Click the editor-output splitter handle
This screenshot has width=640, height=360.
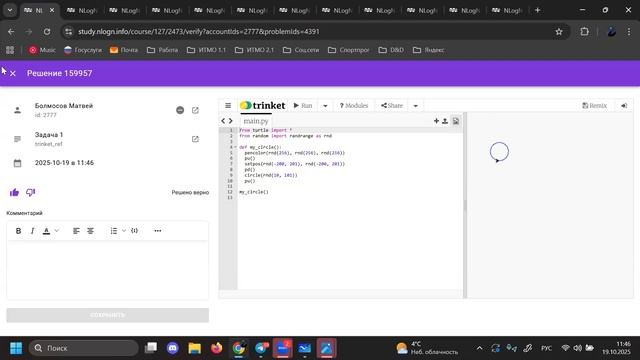[465, 206]
